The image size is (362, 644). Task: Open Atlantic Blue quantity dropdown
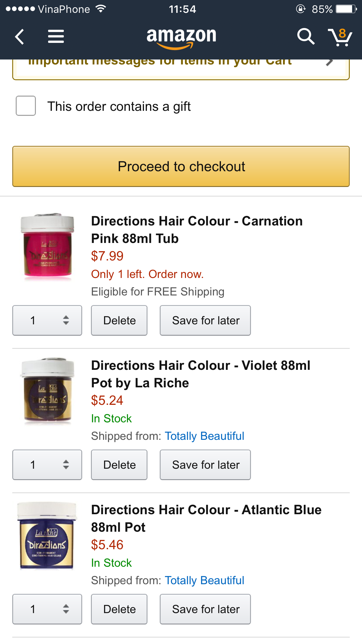pos(47,609)
